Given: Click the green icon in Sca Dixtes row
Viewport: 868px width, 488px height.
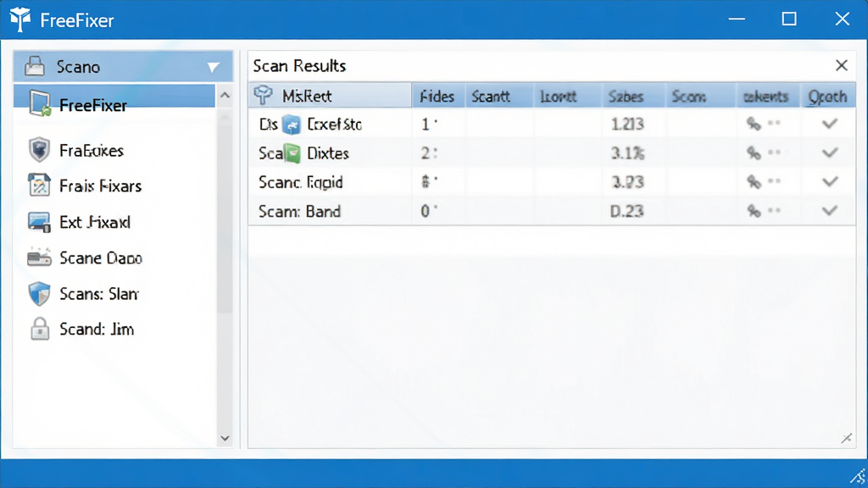Looking at the screenshot, I should point(292,153).
